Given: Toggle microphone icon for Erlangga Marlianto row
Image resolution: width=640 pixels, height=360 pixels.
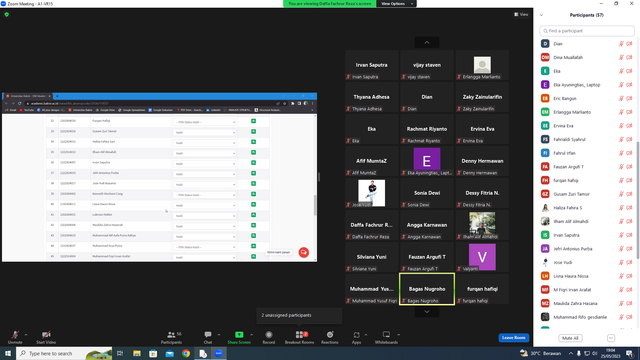Looking at the screenshot, I should [x=621, y=112].
